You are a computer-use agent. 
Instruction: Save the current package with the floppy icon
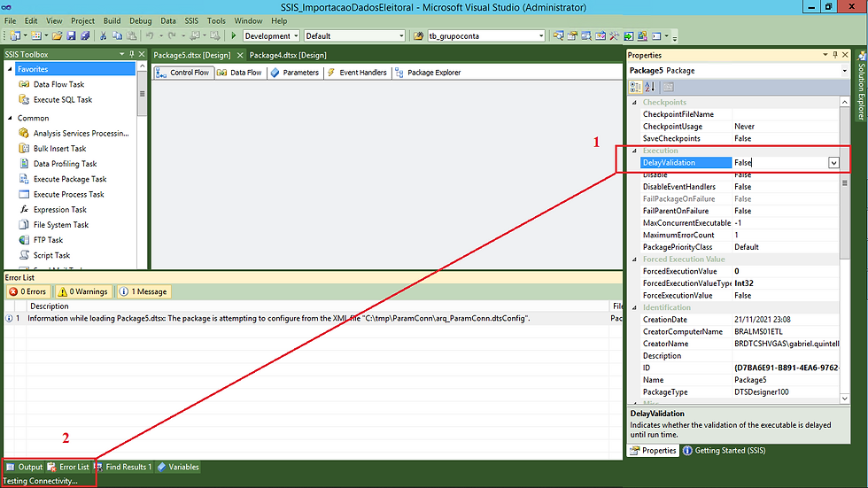tap(71, 36)
